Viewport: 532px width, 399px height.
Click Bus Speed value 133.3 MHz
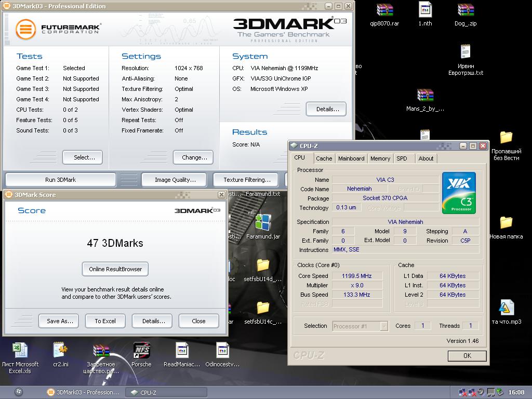(357, 295)
